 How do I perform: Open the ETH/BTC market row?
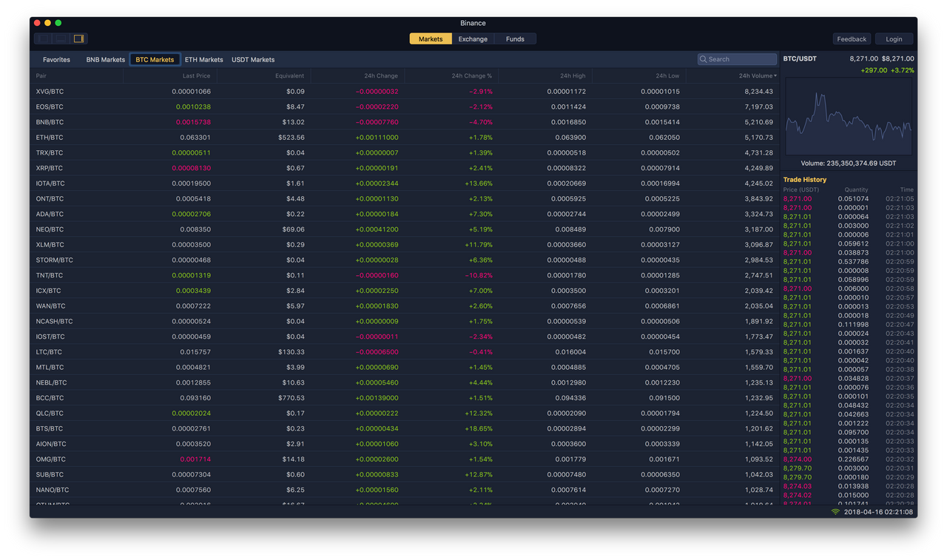tap(405, 138)
